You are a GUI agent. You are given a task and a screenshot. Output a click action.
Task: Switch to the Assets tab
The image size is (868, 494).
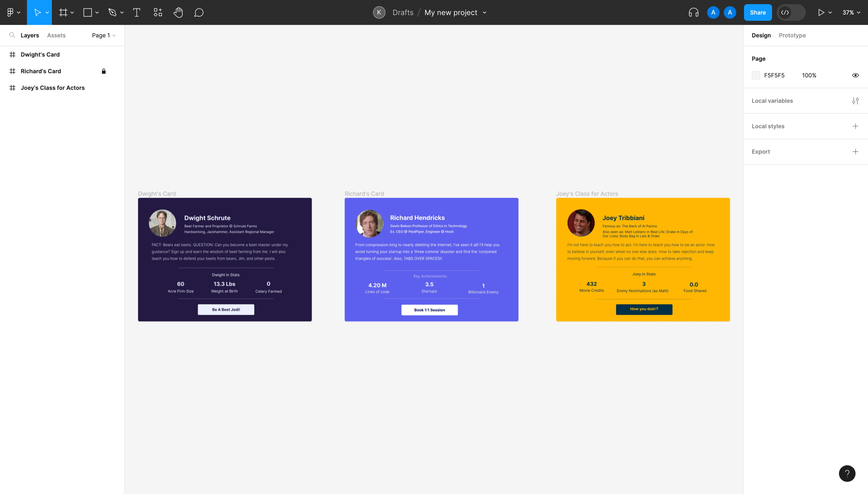(56, 35)
